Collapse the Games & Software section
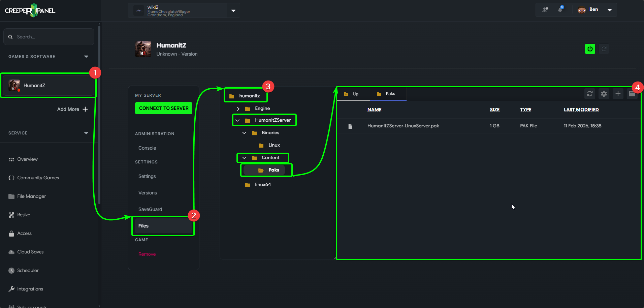This screenshot has width=644, height=308. pos(86,57)
